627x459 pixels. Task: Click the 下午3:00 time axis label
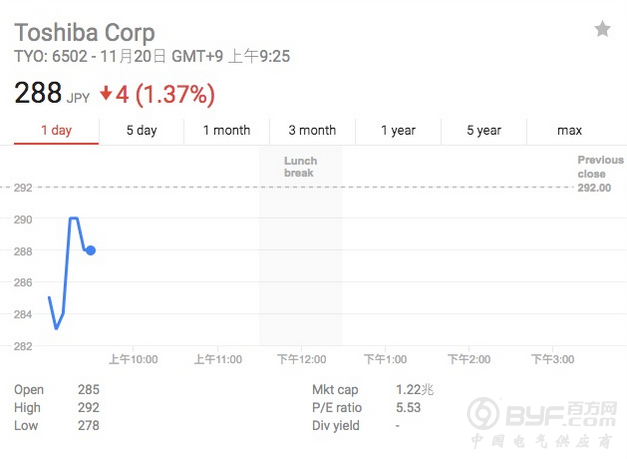point(552,359)
